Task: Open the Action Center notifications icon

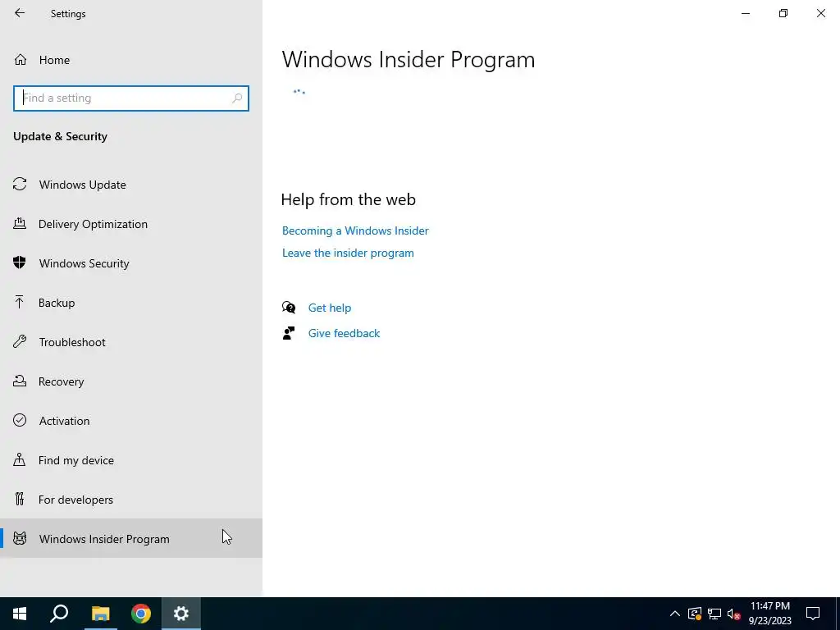Action: [x=813, y=614]
